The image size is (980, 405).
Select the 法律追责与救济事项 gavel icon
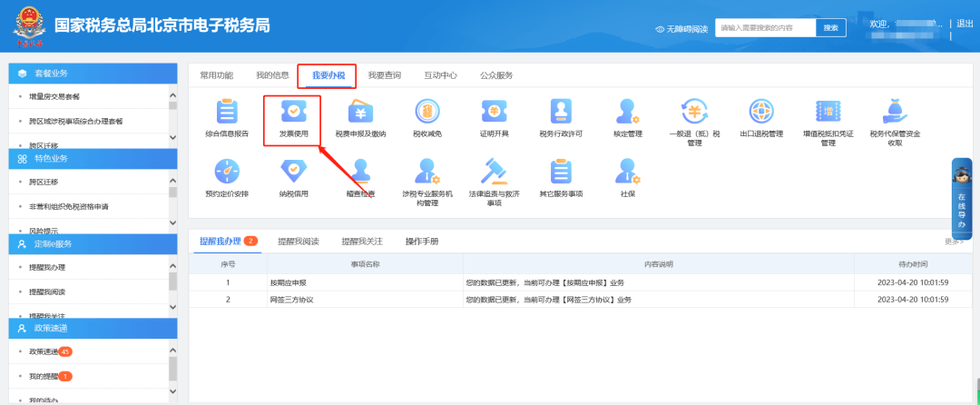pos(494,172)
